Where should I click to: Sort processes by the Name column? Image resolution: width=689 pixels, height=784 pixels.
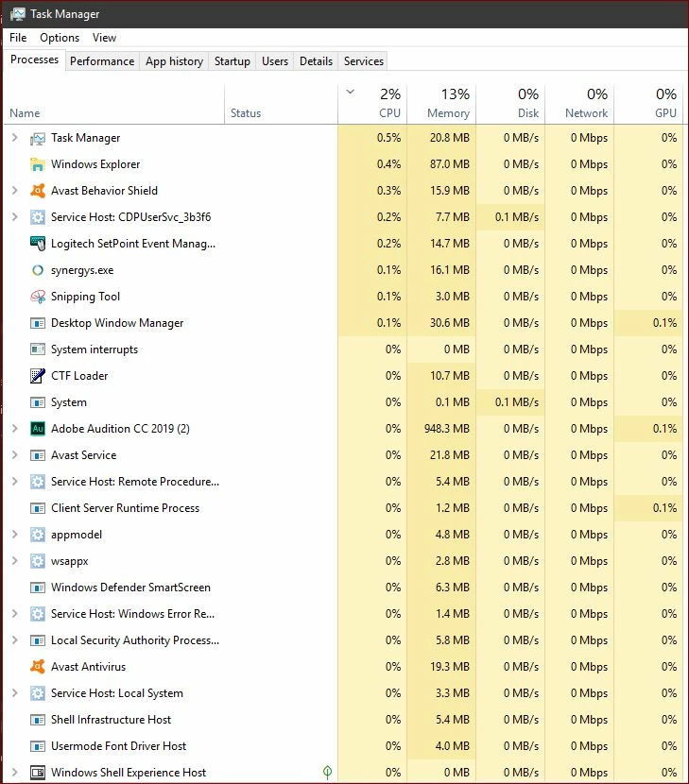pyautogui.click(x=114, y=105)
